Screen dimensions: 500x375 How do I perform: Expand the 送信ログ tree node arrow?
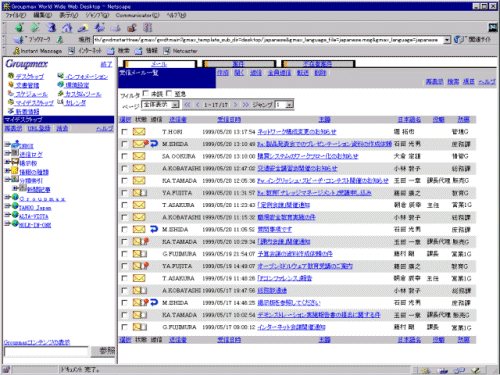(x=7, y=153)
